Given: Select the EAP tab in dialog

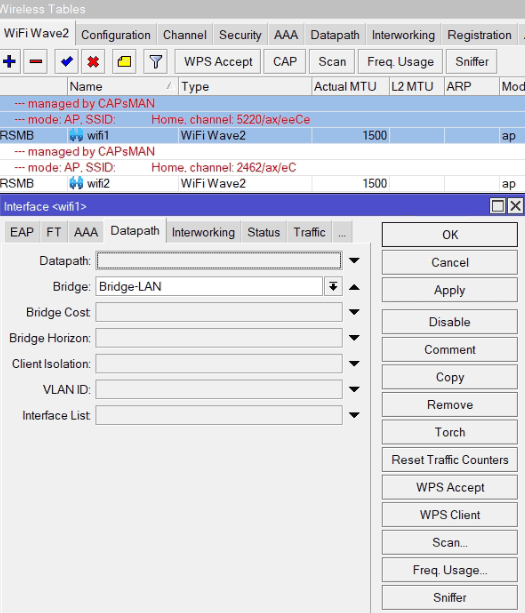Looking at the screenshot, I should coord(22,232).
